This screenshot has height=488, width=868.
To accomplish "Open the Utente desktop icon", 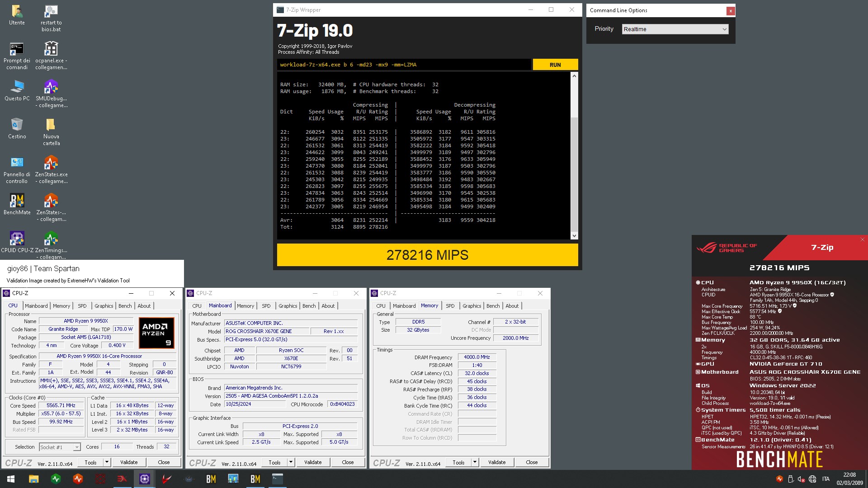I will click(17, 14).
